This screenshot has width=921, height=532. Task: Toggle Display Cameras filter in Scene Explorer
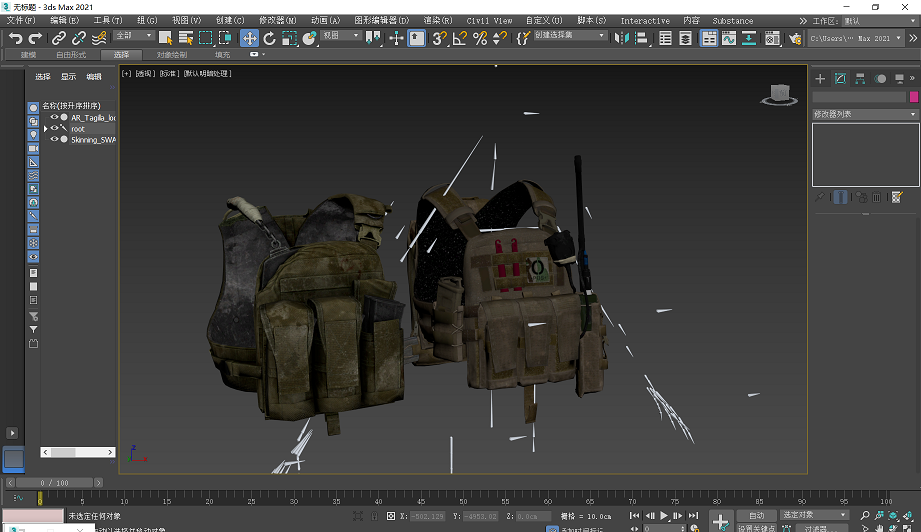33,148
